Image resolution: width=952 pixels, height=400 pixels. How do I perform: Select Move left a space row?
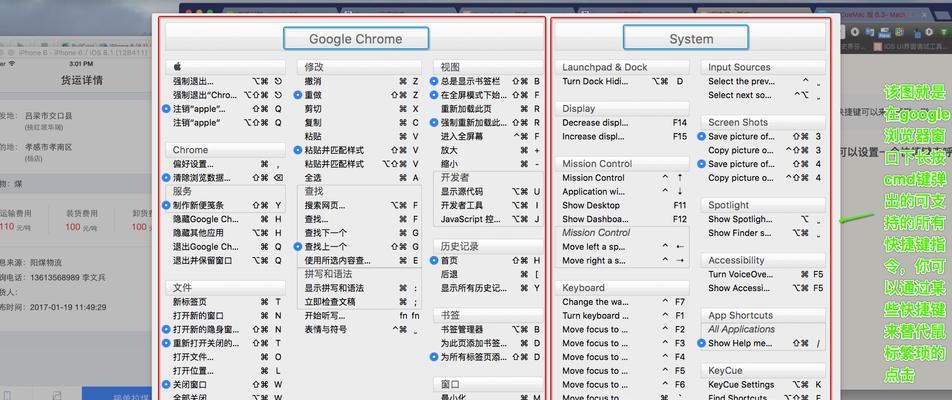coord(622,246)
